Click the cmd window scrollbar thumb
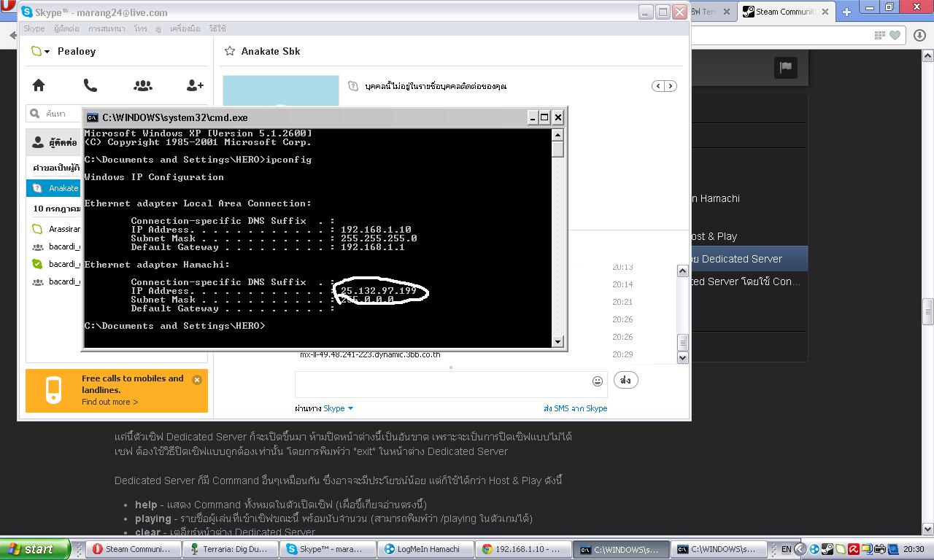 pos(558,149)
